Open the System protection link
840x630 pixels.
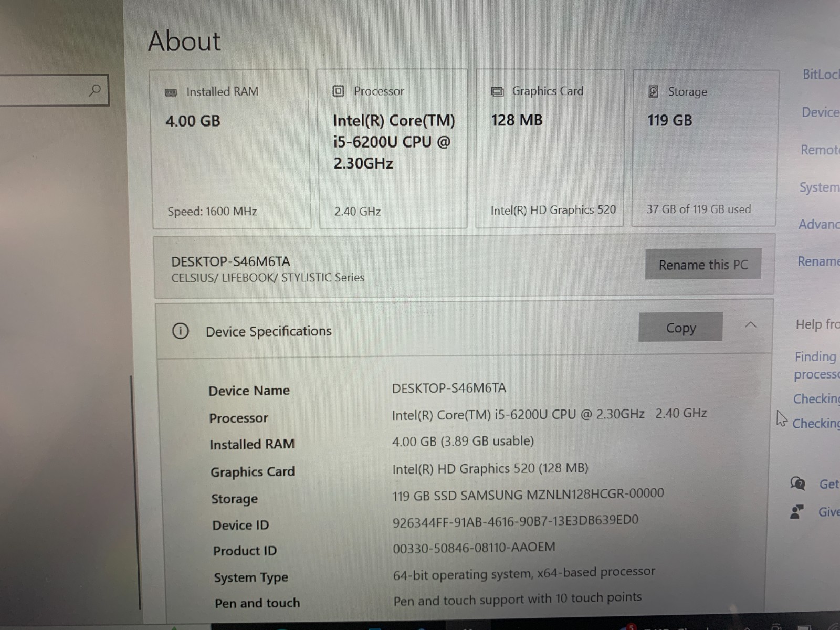point(820,187)
